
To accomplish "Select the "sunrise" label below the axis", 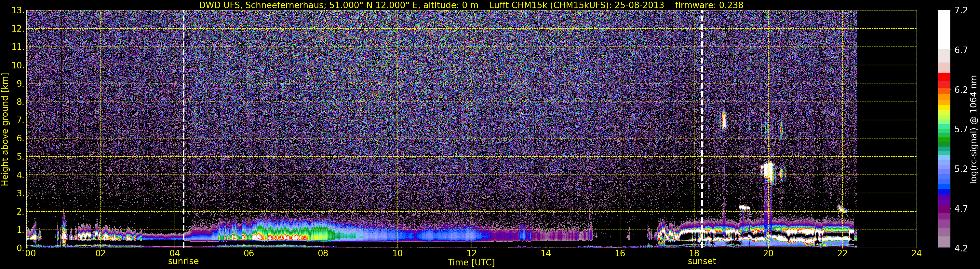I will pos(183,262).
